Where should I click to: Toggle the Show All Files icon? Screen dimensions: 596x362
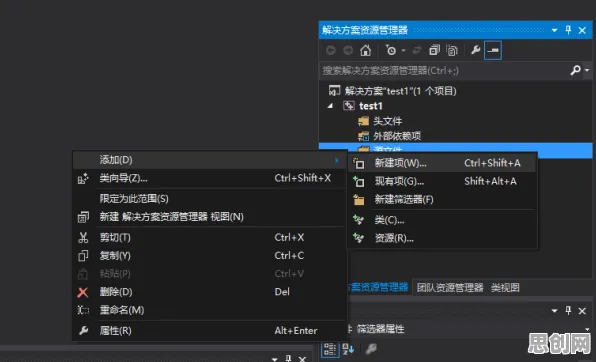click(x=452, y=50)
